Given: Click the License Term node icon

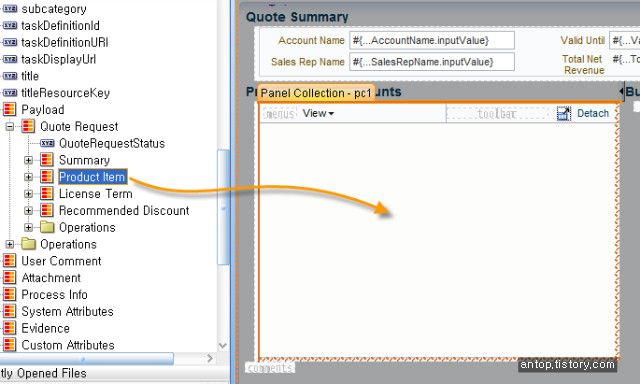Looking at the screenshot, I should tap(47, 193).
